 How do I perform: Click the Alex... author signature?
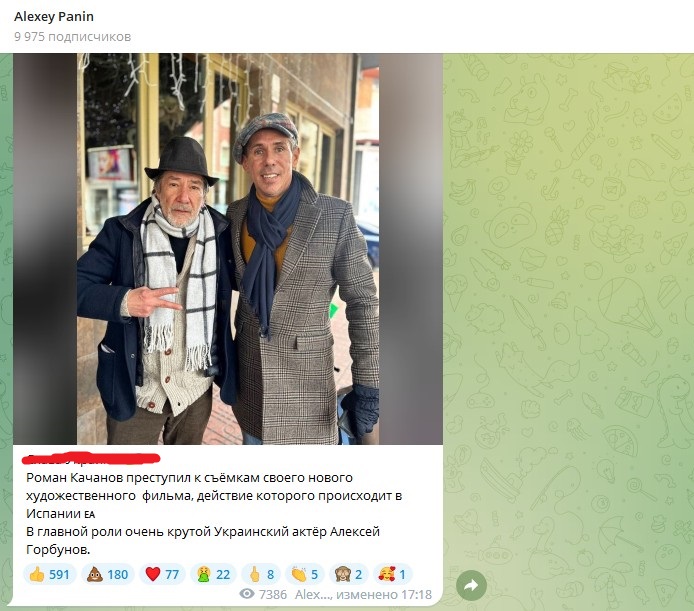[x=313, y=594]
